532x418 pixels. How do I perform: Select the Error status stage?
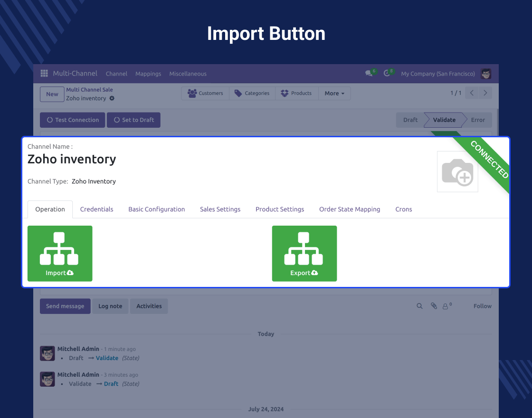(x=478, y=120)
